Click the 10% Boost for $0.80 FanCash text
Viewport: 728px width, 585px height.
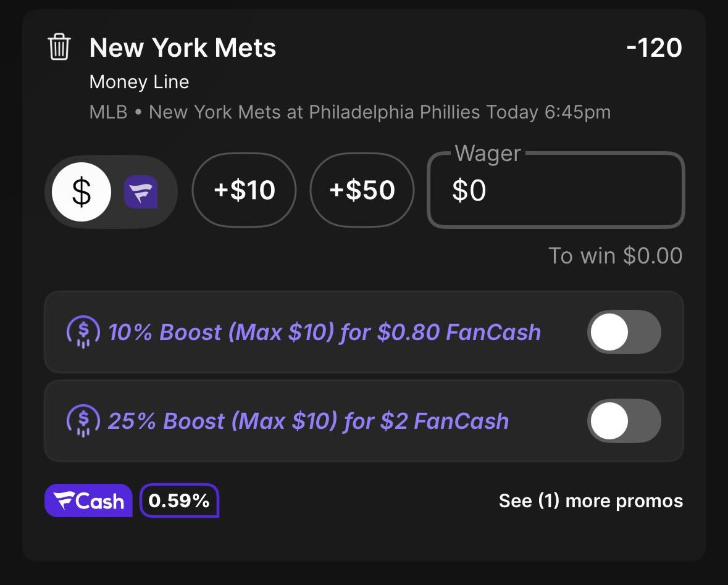coord(325,332)
